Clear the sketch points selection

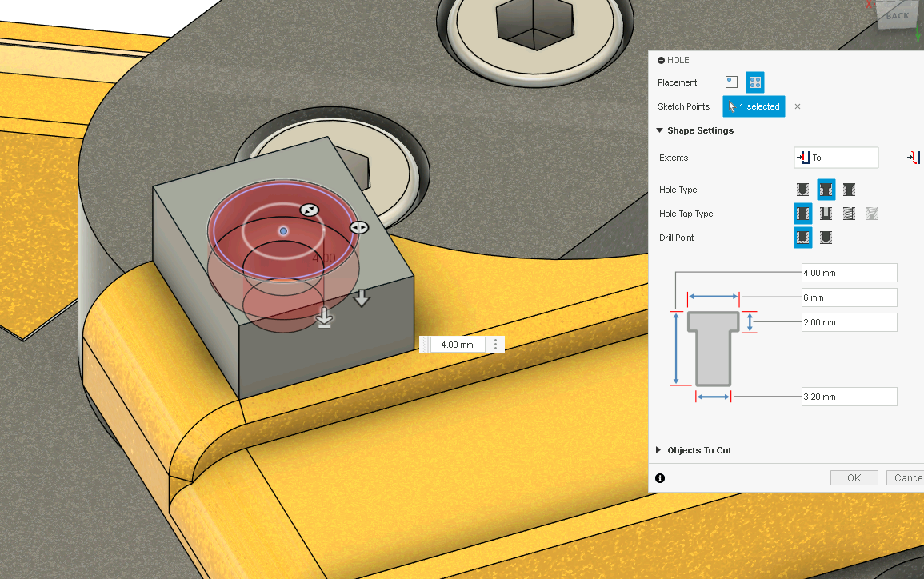[798, 106]
